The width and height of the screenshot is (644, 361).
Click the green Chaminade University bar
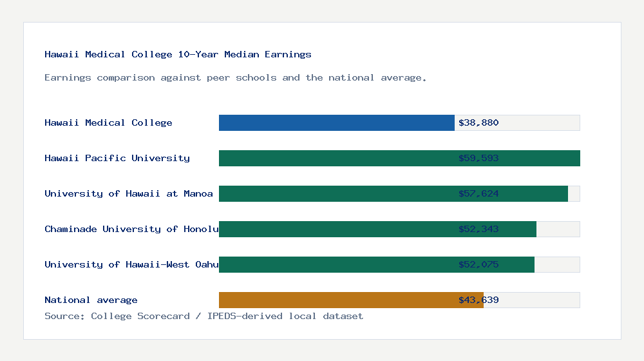tap(377, 229)
